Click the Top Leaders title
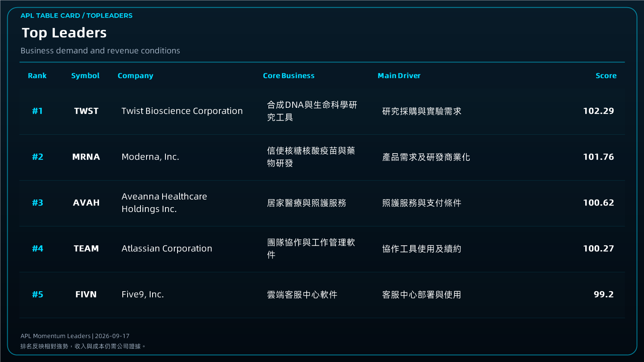The image size is (644, 362). (x=64, y=33)
